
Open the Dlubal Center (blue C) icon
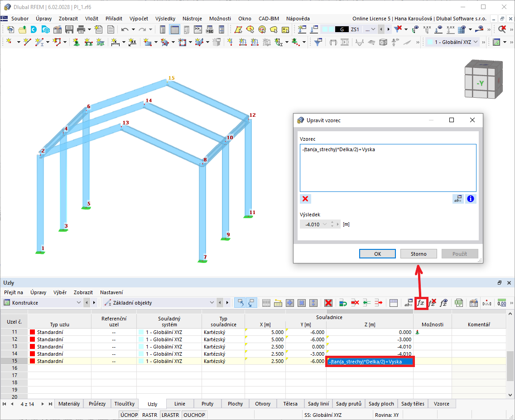pos(34,29)
